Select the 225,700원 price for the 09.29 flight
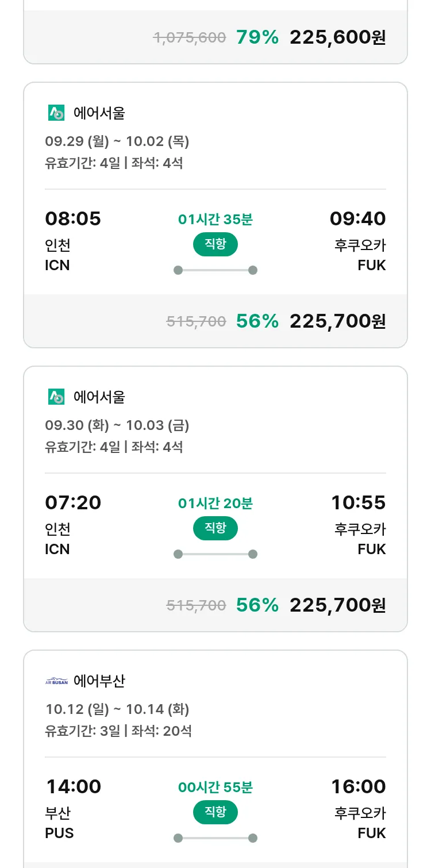The height and width of the screenshot is (868, 431). (337, 321)
